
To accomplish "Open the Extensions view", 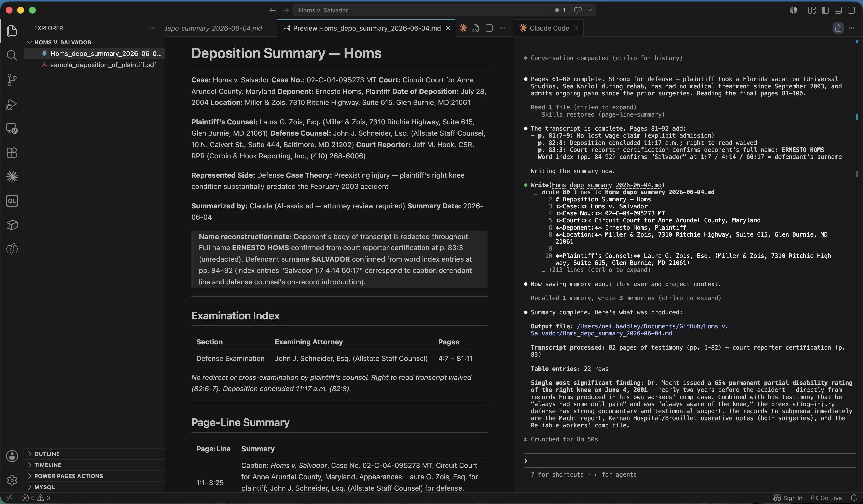I will [12, 152].
